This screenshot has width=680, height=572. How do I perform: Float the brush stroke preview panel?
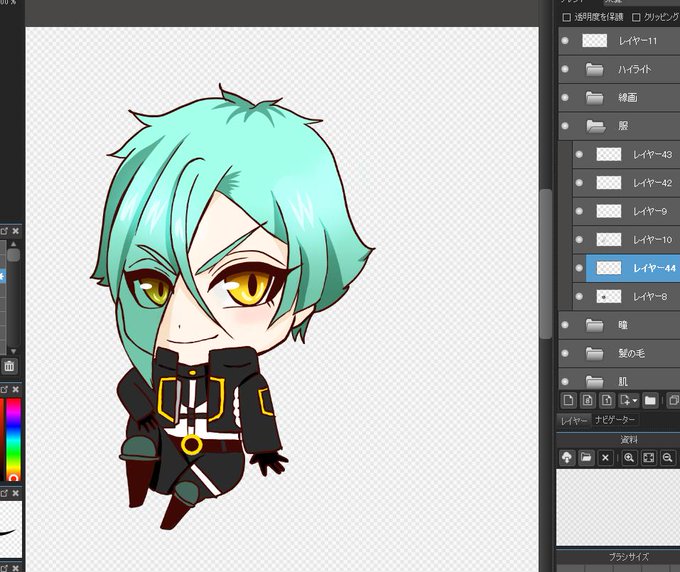(x=4, y=493)
